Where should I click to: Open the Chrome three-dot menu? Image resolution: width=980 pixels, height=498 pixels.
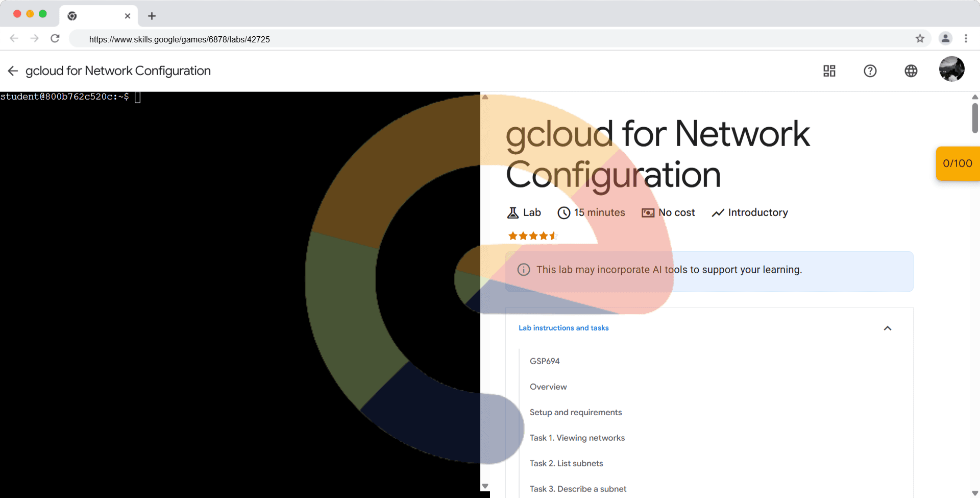(x=966, y=39)
